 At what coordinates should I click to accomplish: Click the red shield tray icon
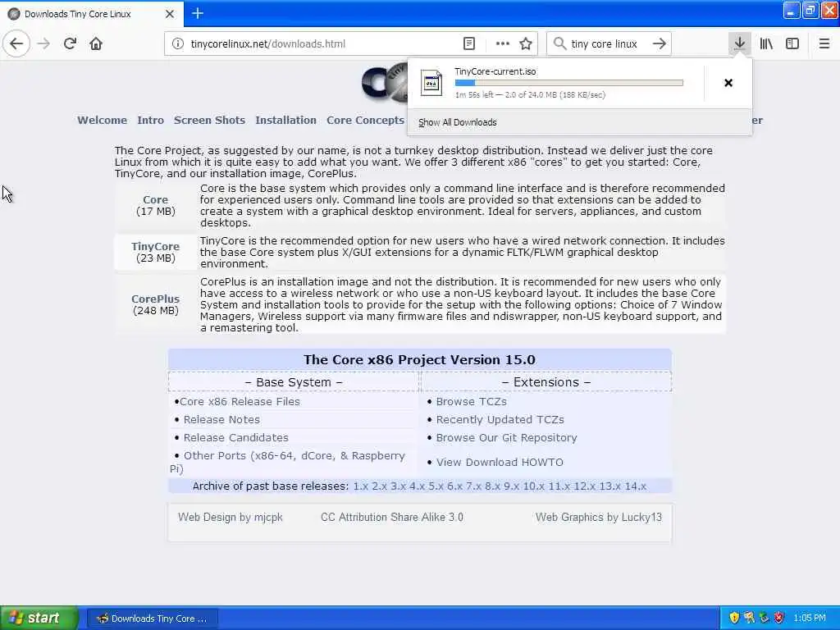pyautogui.click(x=779, y=618)
